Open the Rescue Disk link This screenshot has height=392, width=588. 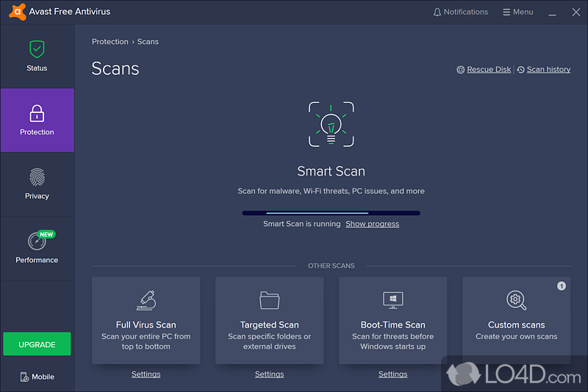[x=489, y=70]
